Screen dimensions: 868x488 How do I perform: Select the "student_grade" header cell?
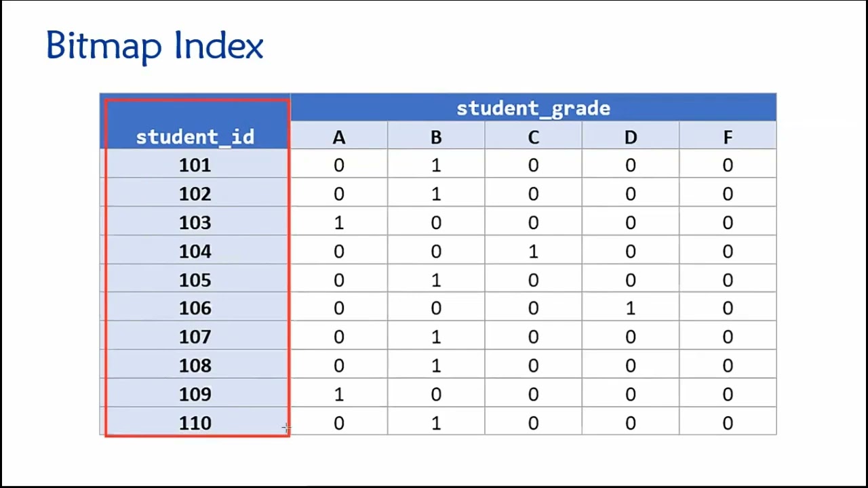click(533, 108)
